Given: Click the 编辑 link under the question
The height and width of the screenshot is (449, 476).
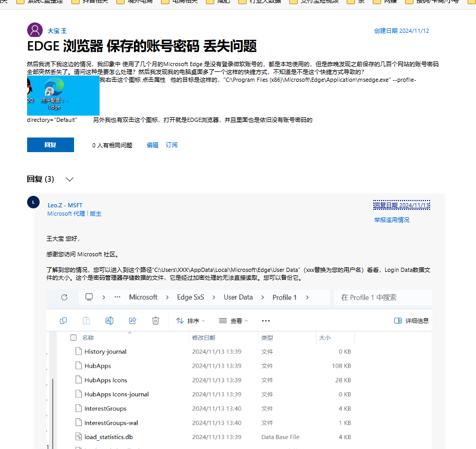Looking at the screenshot, I should coord(152,145).
